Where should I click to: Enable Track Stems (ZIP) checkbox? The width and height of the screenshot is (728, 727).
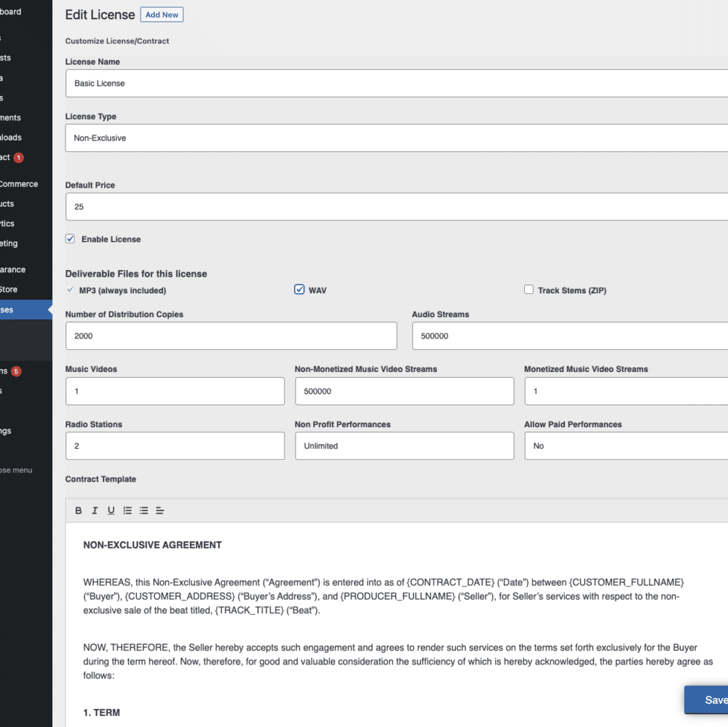[x=529, y=289]
